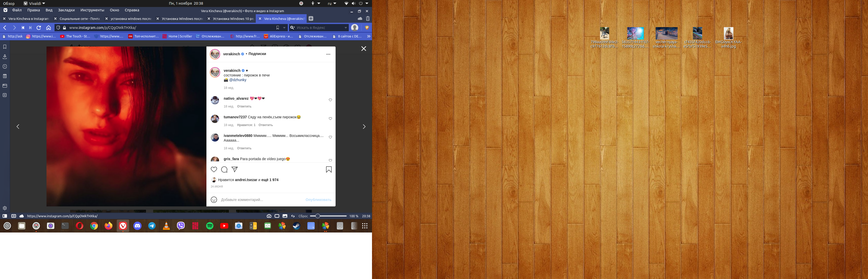Click the site security padlock icon
868x279 pixels.
[x=64, y=28]
